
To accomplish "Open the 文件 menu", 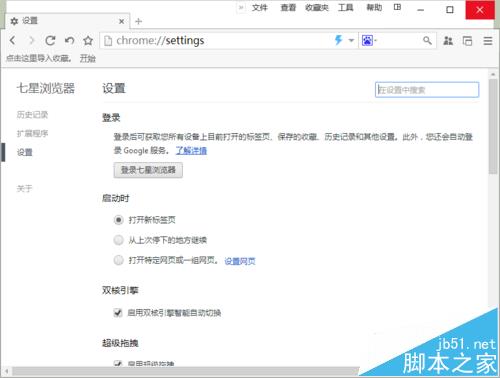I will click(260, 8).
